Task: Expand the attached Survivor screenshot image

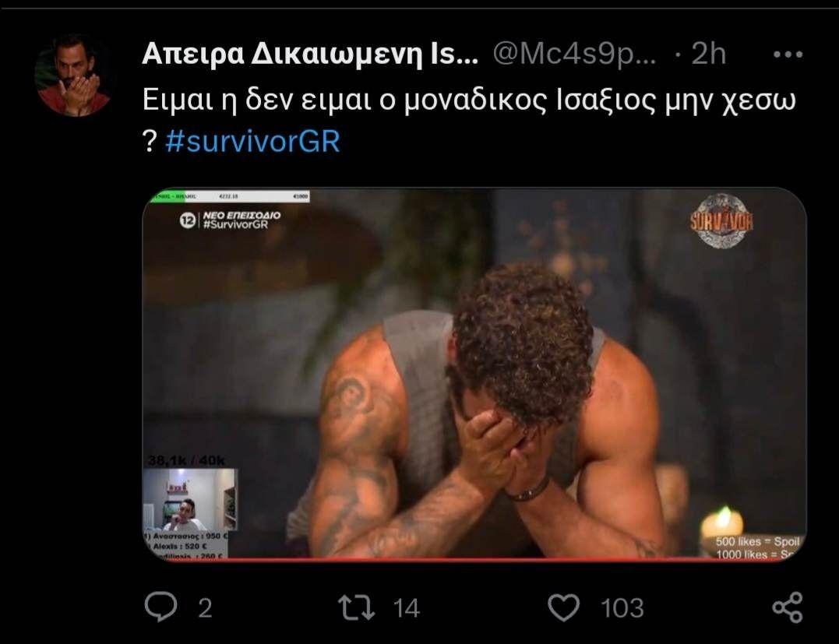Action: [x=474, y=375]
